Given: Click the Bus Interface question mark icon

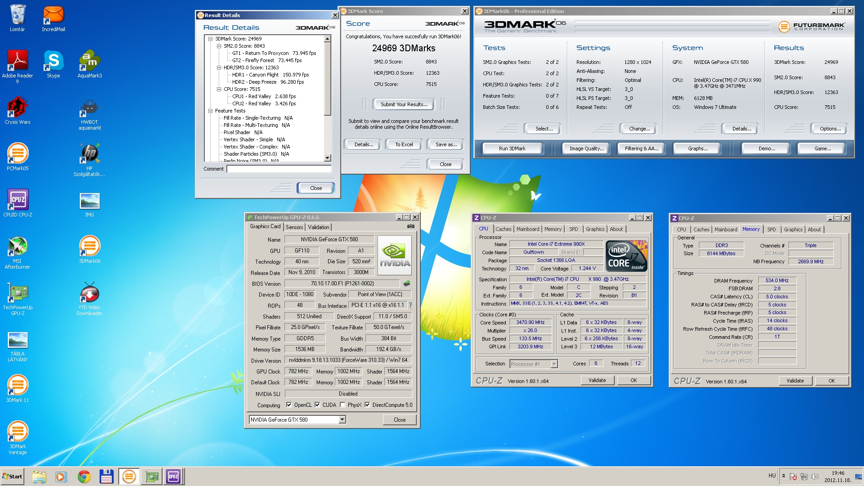Looking at the screenshot, I should point(410,305).
